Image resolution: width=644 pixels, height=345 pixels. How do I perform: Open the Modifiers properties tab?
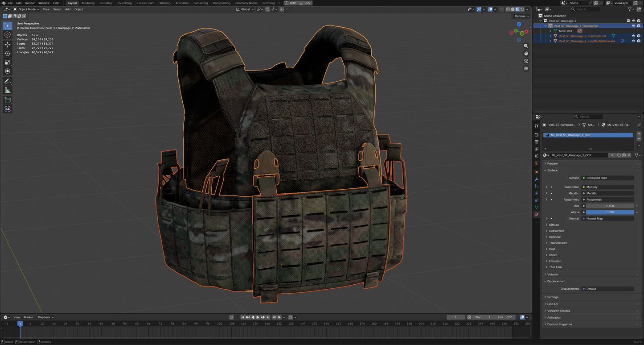(537, 179)
